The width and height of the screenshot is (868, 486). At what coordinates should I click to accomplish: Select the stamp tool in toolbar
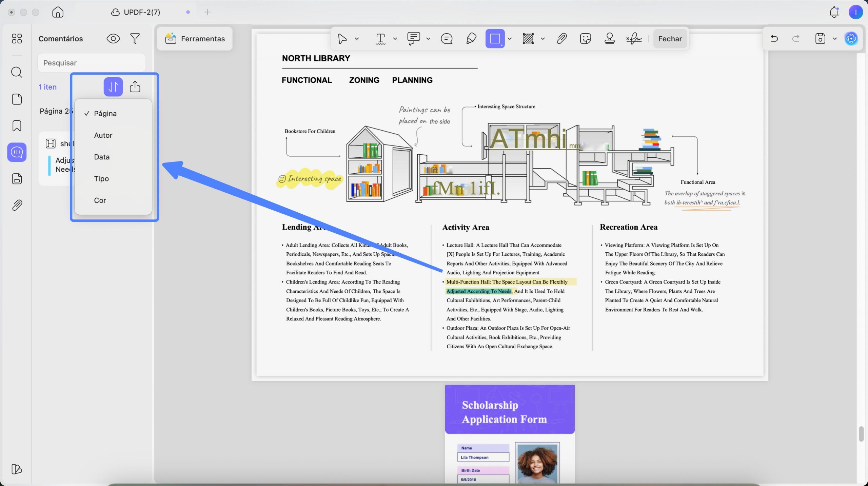[x=609, y=39]
